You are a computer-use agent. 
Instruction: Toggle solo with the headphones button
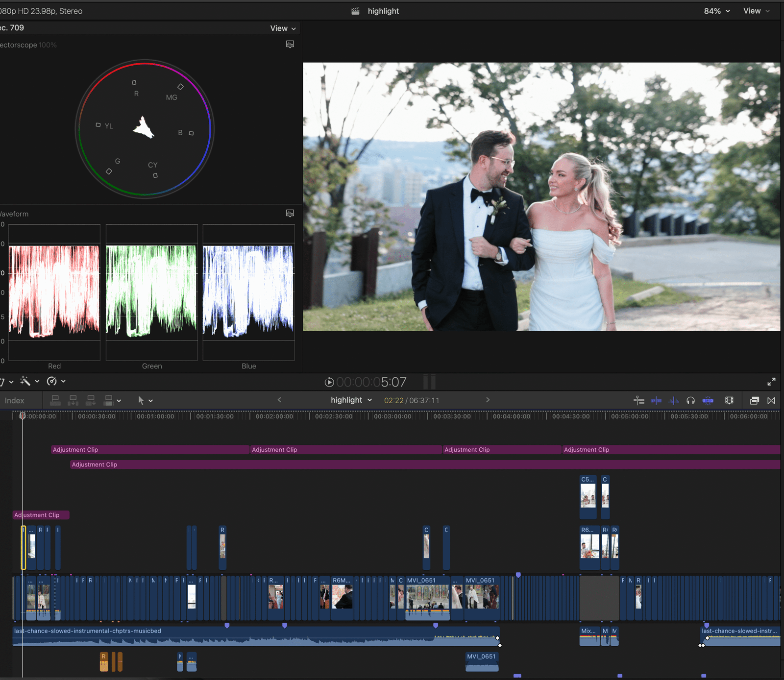pyautogui.click(x=690, y=401)
